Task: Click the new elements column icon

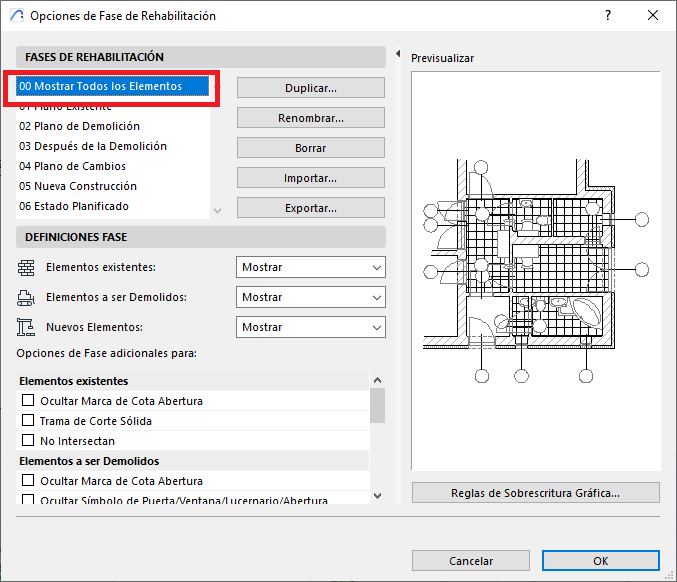Action: coord(27,327)
